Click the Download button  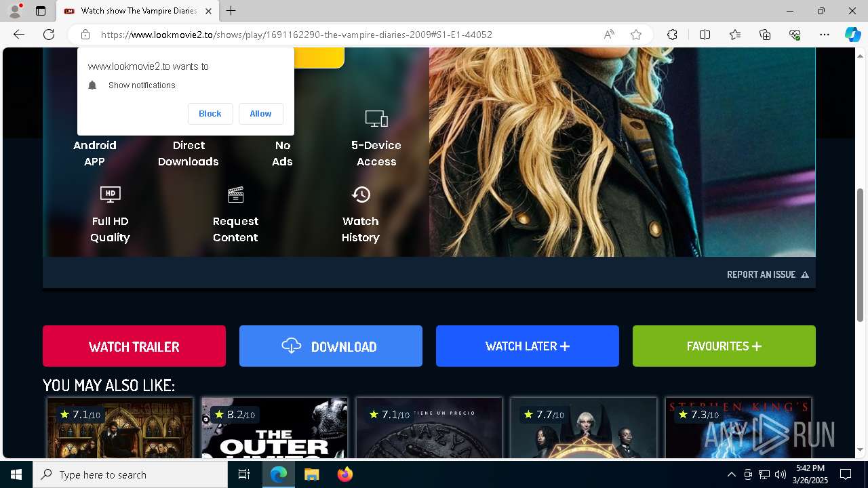[331, 346]
